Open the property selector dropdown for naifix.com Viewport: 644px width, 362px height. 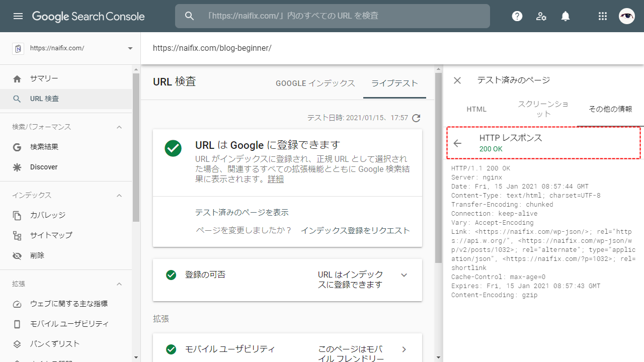(130, 48)
